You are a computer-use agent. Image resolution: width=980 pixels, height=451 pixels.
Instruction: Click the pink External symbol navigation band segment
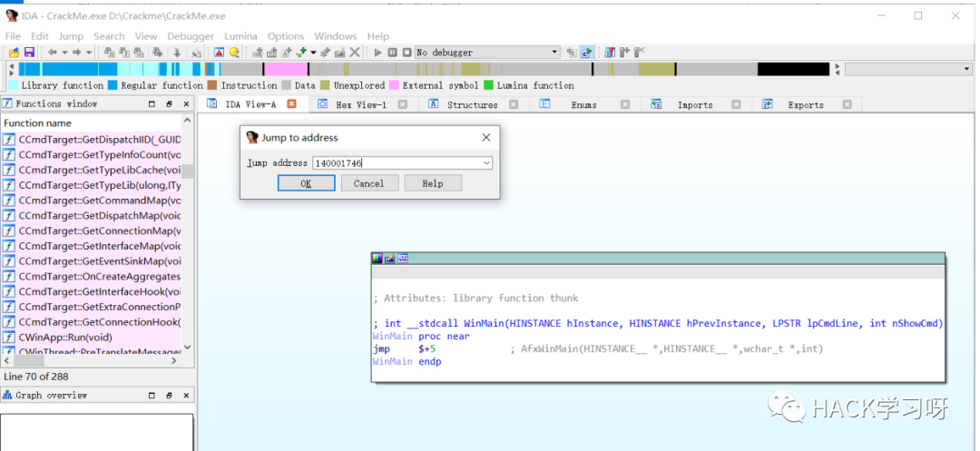click(286, 69)
